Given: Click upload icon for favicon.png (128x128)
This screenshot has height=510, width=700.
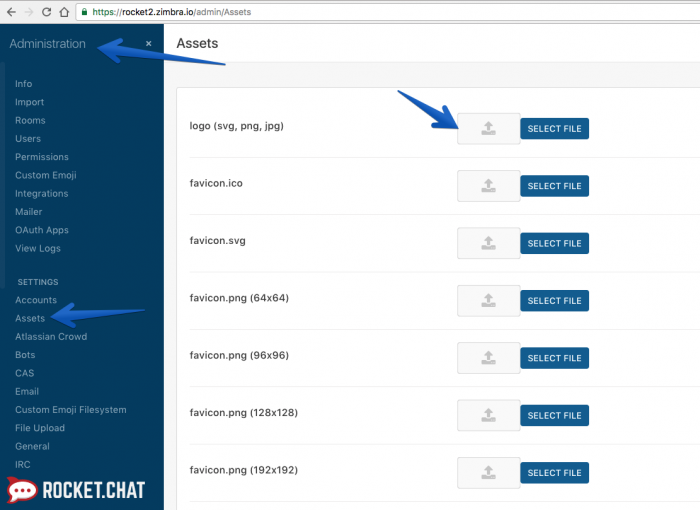Looking at the screenshot, I should click(x=488, y=415).
